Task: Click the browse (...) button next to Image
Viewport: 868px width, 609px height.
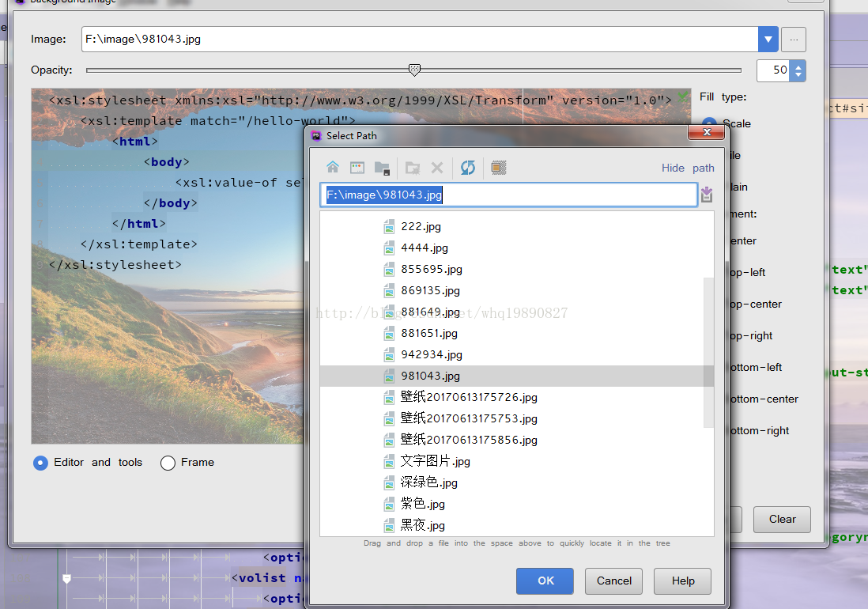Action: click(794, 40)
